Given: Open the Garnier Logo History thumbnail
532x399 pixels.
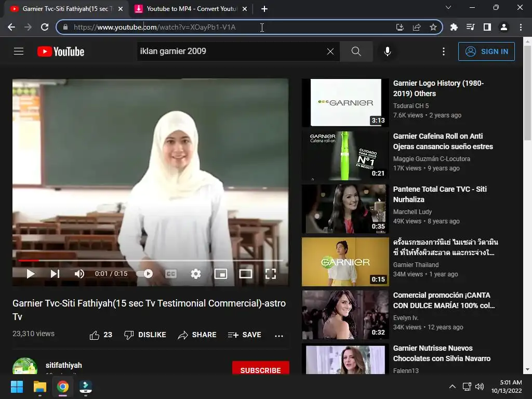Looking at the screenshot, I should point(345,103).
